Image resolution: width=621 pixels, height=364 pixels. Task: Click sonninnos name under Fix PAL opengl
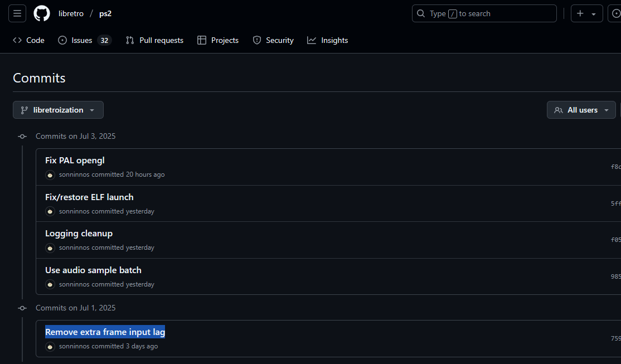tap(74, 174)
